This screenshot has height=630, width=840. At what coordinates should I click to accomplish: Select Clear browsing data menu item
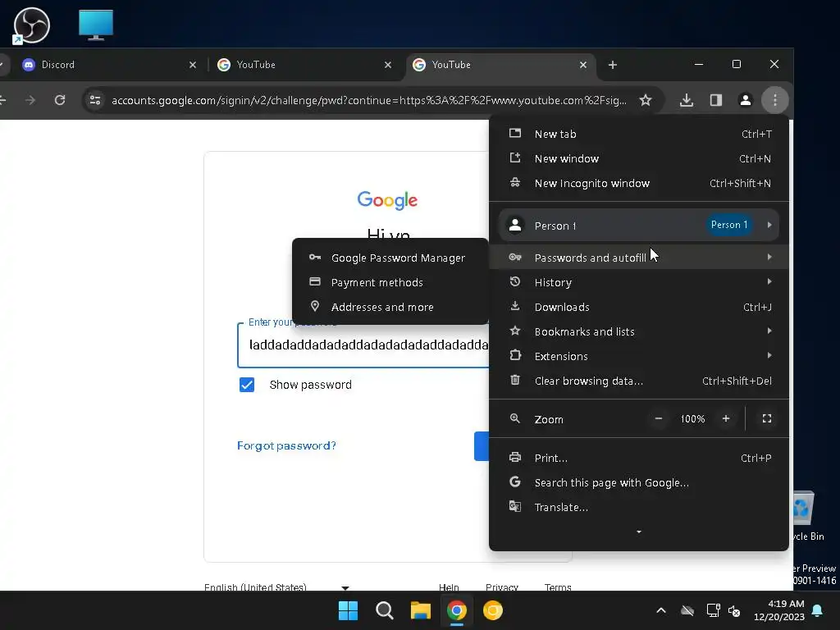638,381
